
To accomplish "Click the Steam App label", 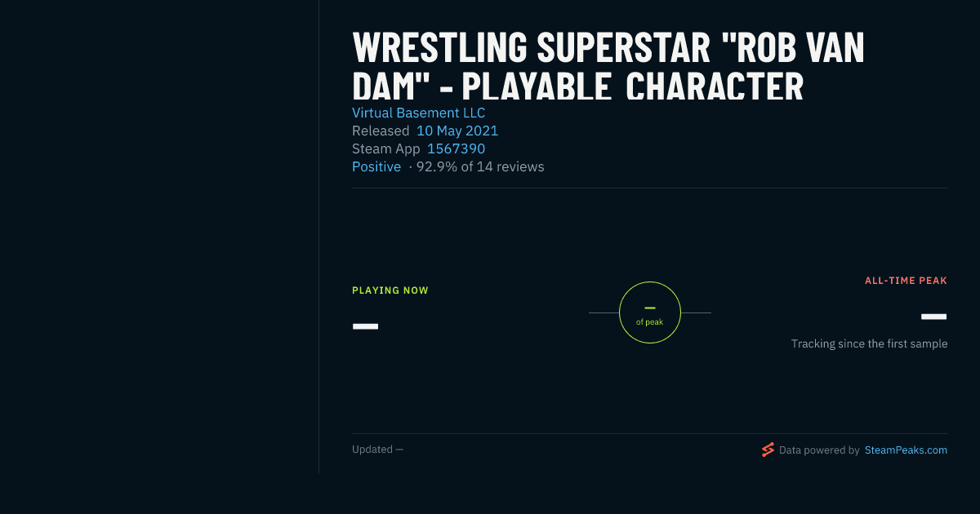I will [x=386, y=148].
